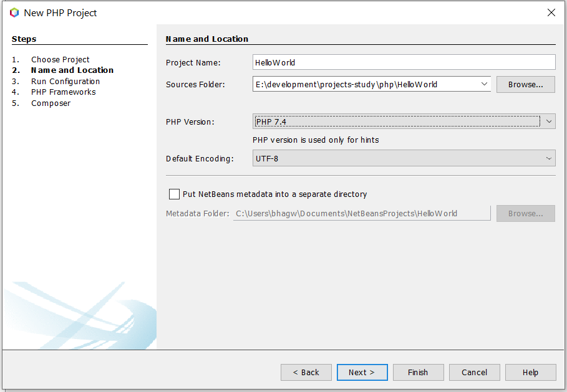Click the 'Project Name:' label

(193, 63)
